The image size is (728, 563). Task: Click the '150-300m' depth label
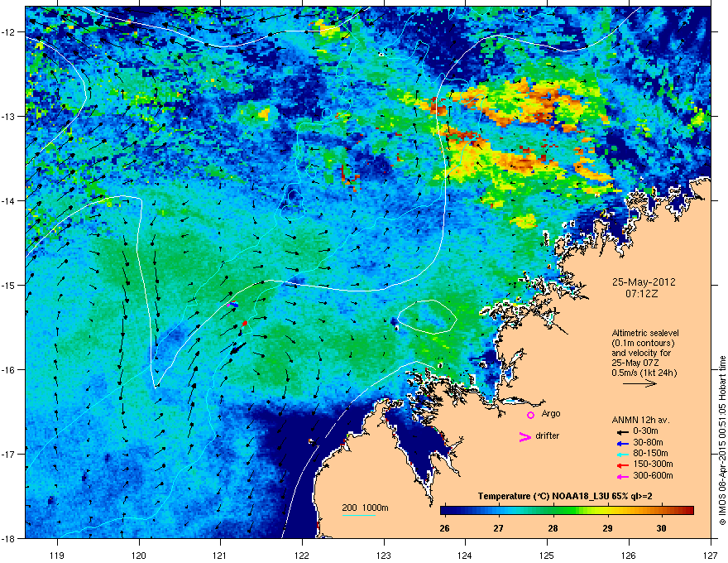(653, 464)
